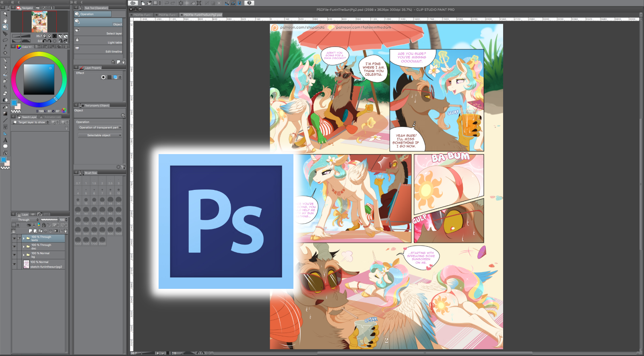644x356 pixels.
Task: Select the Light table sub tool
Action: click(99, 41)
